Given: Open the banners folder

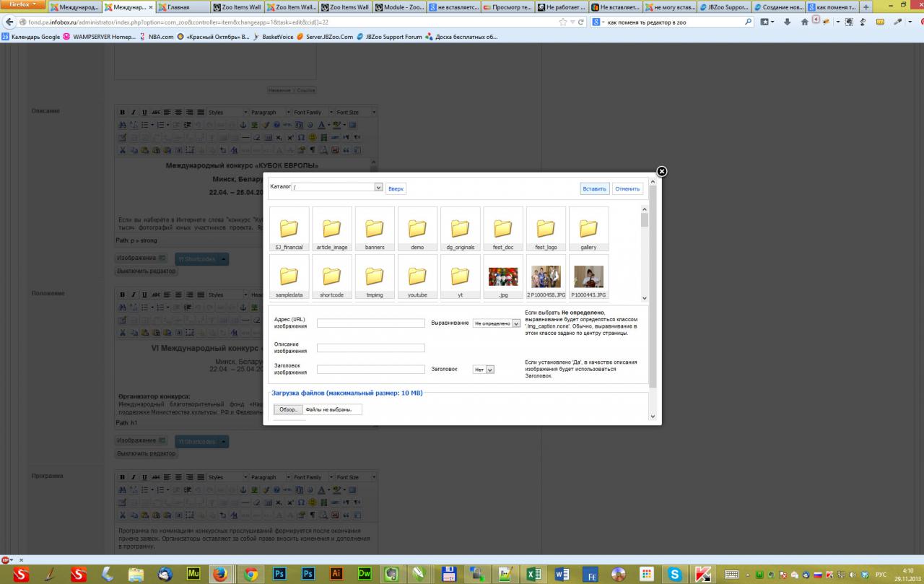Looking at the screenshot, I should point(375,229).
